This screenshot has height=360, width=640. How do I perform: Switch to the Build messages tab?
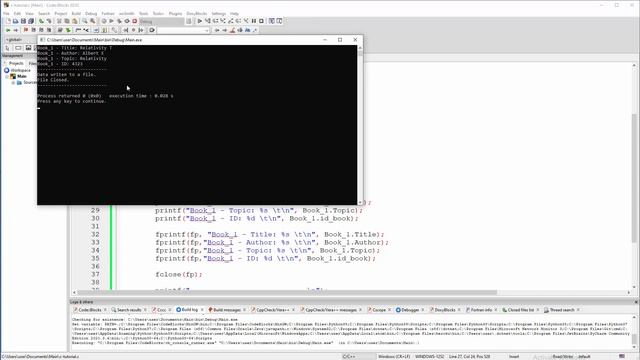click(227, 310)
